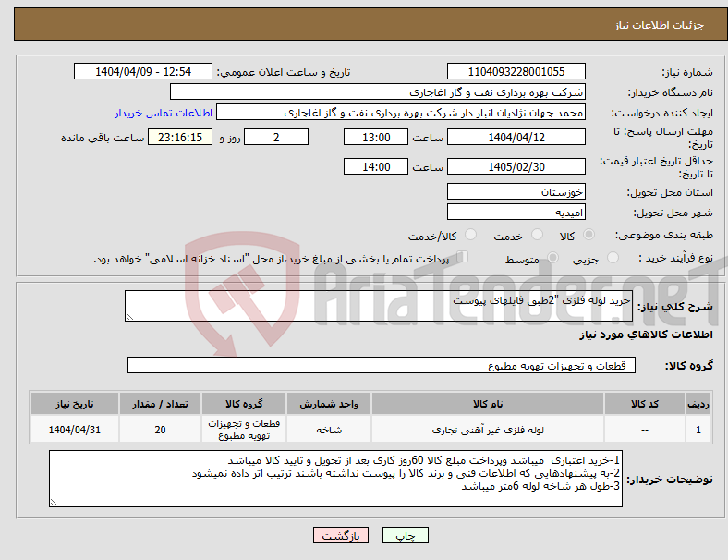This screenshot has width=728, height=560.
Task: Click the resize handle of the buyer notes box
Action: coord(54,503)
